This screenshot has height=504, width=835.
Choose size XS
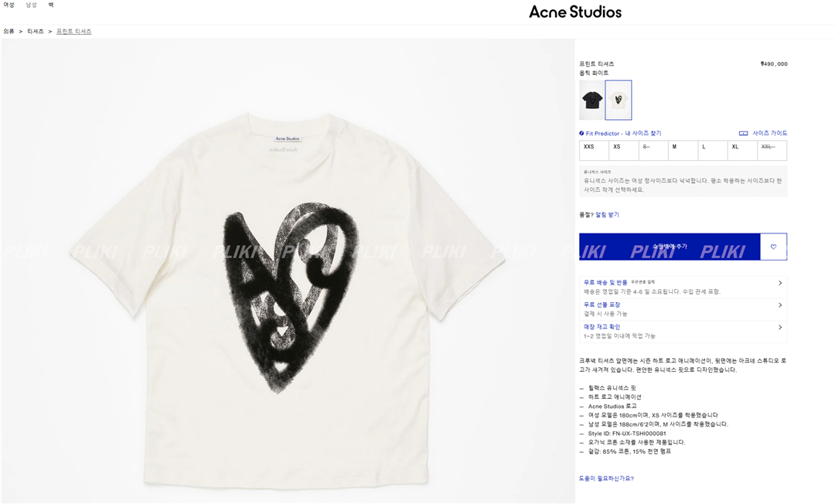pos(624,151)
